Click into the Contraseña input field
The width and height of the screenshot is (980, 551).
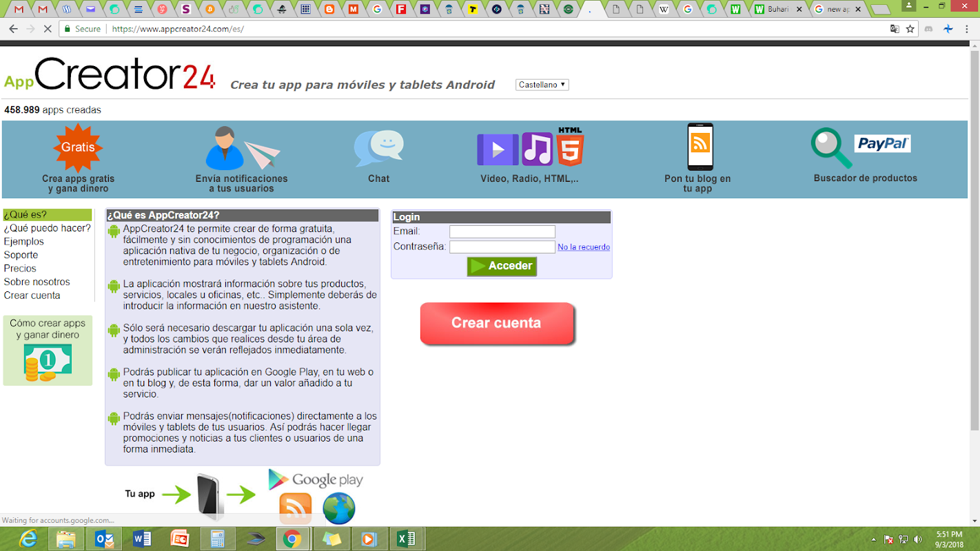pos(502,247)
